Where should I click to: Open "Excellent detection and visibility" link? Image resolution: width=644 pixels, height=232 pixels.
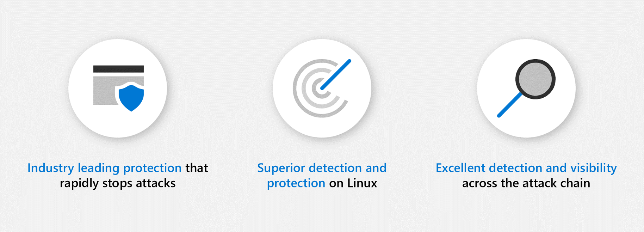point(526,168)
